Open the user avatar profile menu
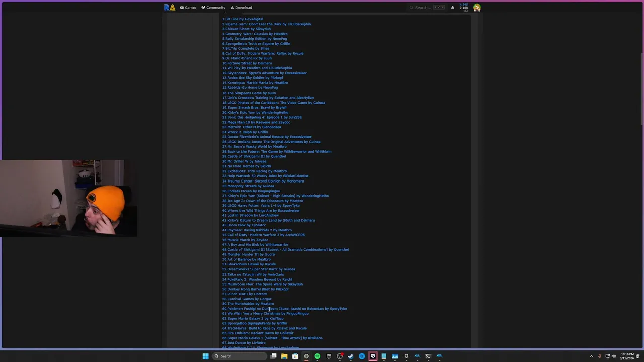This screenshot has width=644, height=362. click(477, 7)
